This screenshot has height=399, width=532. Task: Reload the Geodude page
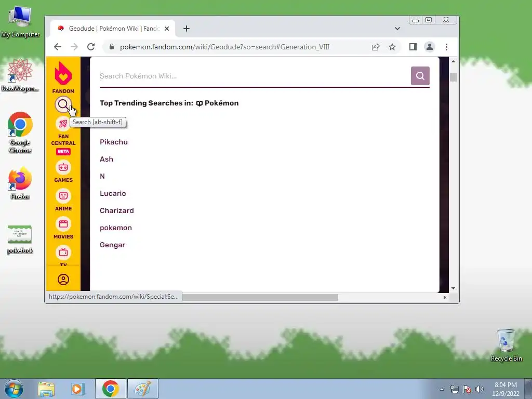tap(91, 47)
